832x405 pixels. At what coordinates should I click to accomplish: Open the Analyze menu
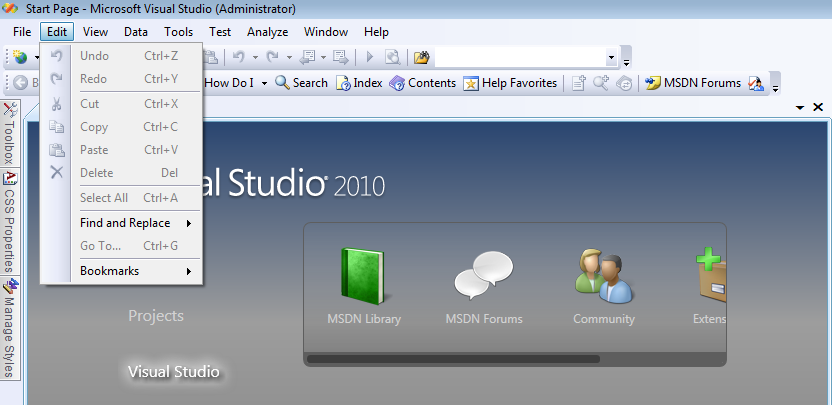coord(267,32)
